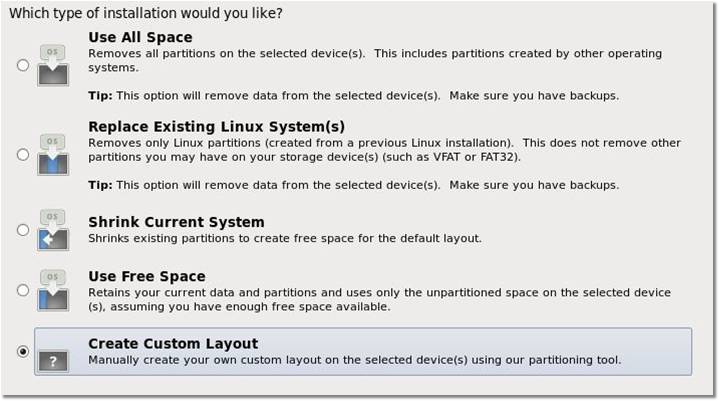This screenshot has width=719, height=401.
Task: Click the "Use Free Space" heading
Action: (147, 276)
